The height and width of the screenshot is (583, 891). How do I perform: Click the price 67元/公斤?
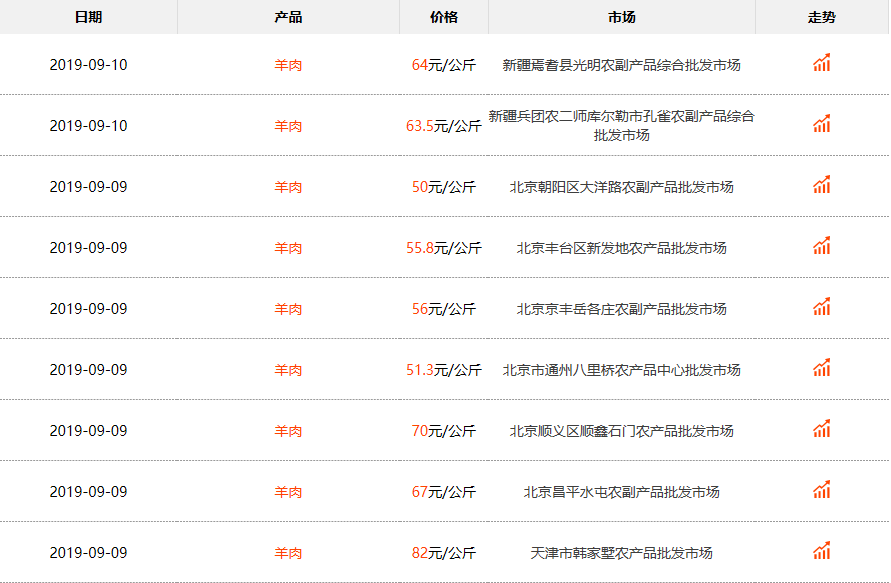click(444, 492)
